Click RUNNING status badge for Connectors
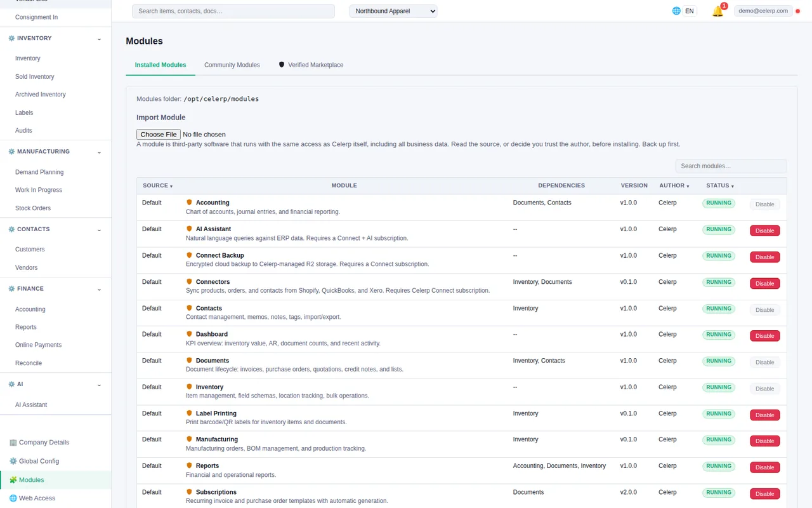The height and width of the screenshot is (508, 812). [719, 282]
